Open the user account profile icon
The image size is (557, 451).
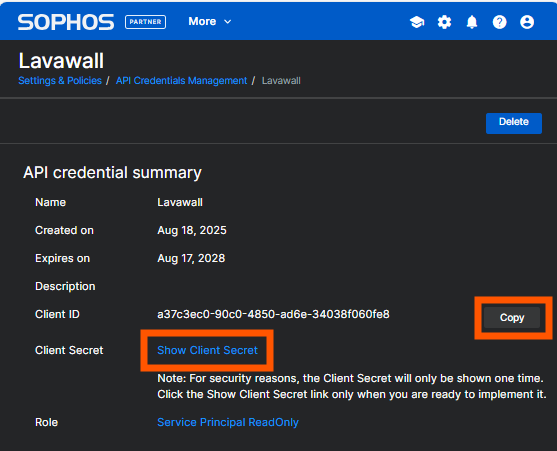click(527, 22)
